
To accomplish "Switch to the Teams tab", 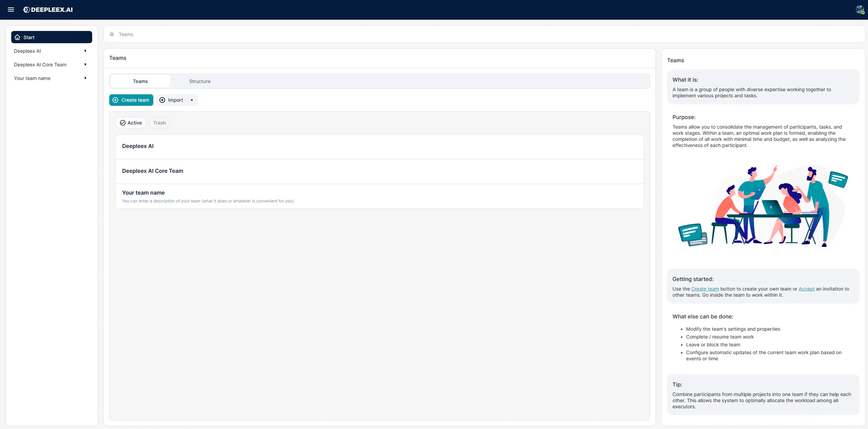I will point(140,81).
